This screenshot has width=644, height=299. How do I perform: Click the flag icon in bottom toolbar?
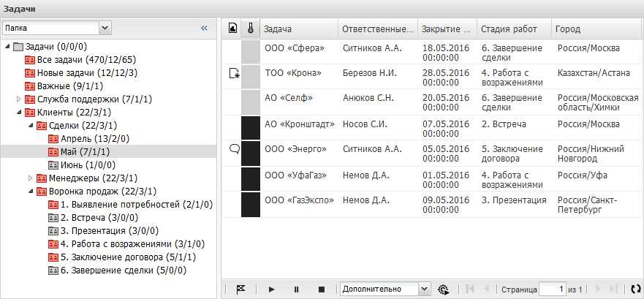[240, 289]
